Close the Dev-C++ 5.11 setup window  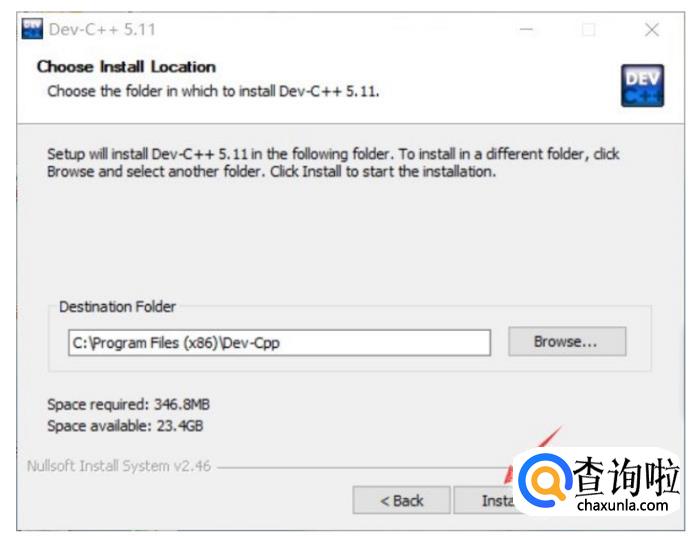[x=652, y=30]
